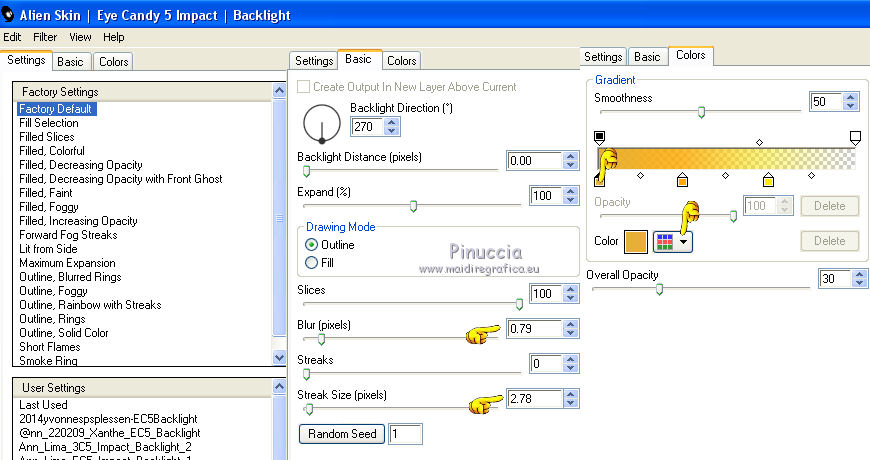Select @nn_220209_Xanthe_EC5_Backlight user setting
Image resolution: width=870 pixels, height=460 pixels.
(110, 433)
